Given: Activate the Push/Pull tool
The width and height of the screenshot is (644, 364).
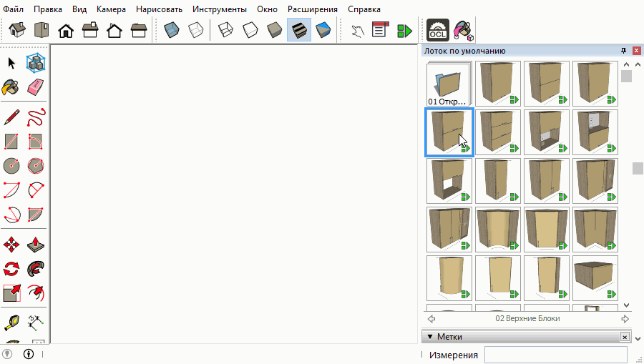Looking at the screenshot, I should tap(36, 245).
